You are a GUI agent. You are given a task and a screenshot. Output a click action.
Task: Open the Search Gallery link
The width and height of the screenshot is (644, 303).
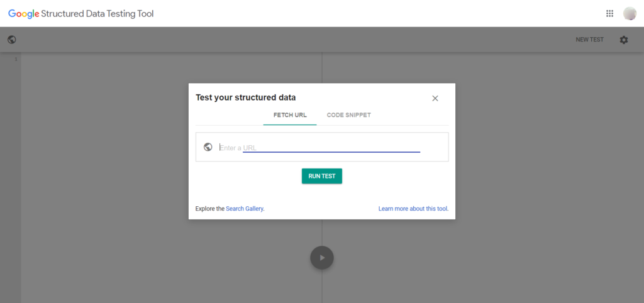coord(245,208)
